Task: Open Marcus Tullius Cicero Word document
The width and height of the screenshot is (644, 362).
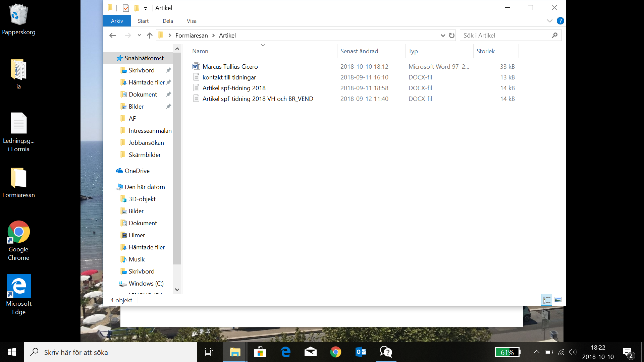Action: pos(230,67)
